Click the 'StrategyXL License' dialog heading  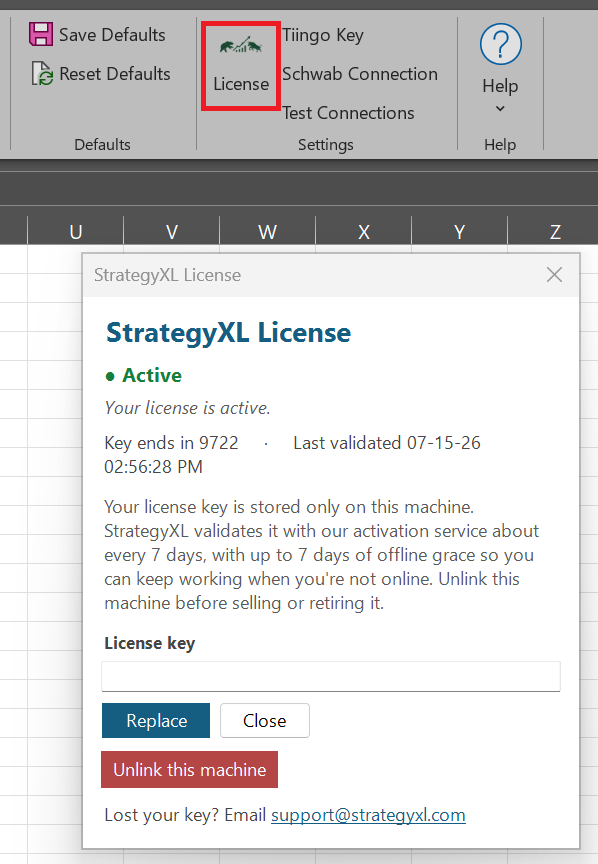(228, 333)
